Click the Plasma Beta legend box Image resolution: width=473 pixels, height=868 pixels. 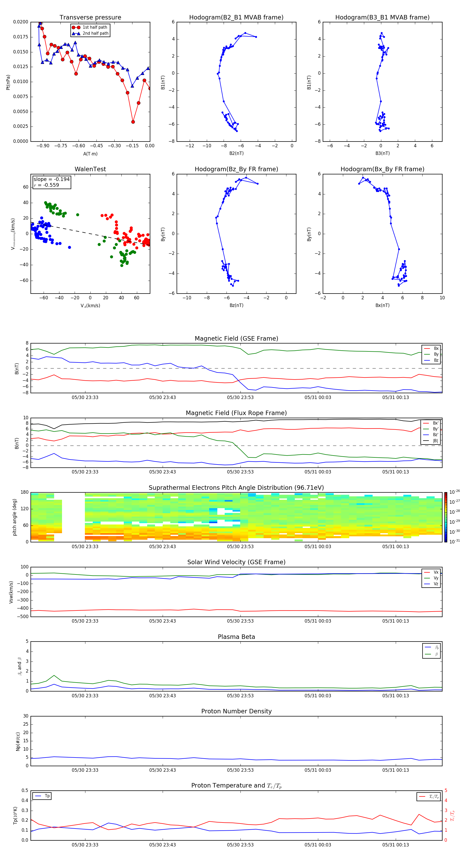click(x=431, y=651)
